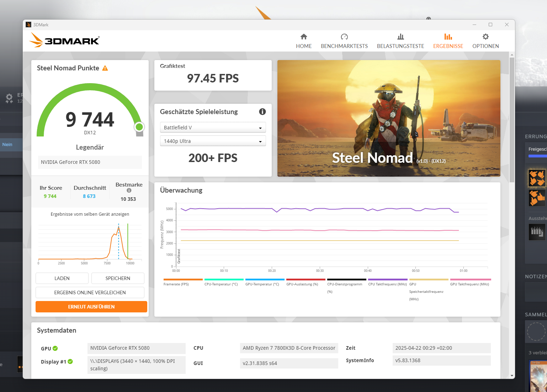Screen dimensions: 547x392
Task: Click the 200+ FPS estimated performance value
Action: pyautogui.click(x=213, y=158)
